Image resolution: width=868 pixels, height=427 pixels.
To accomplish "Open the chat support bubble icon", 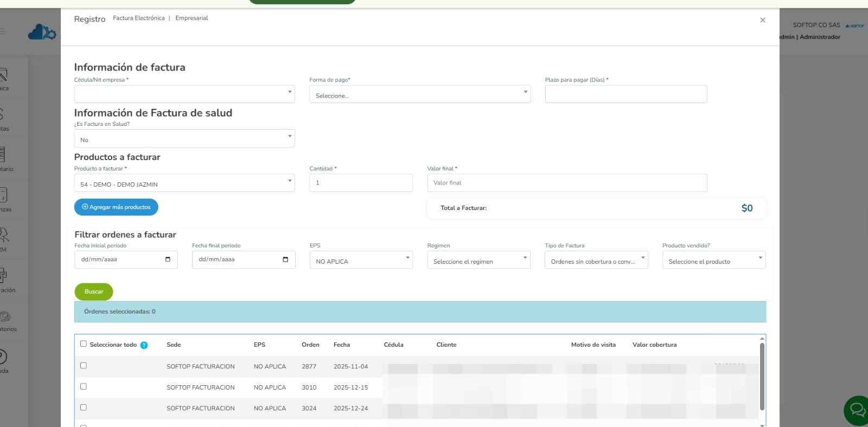I will (x=857, y=410).
